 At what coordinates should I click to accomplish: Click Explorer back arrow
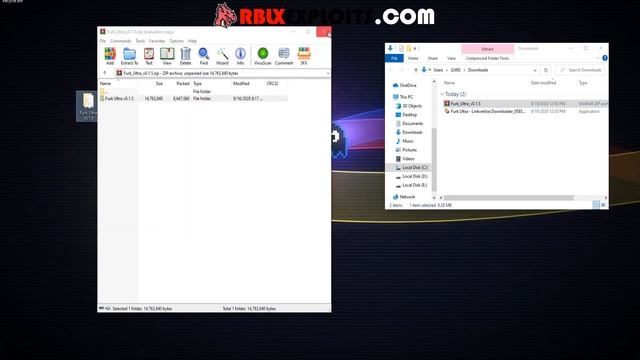(391, 70)
